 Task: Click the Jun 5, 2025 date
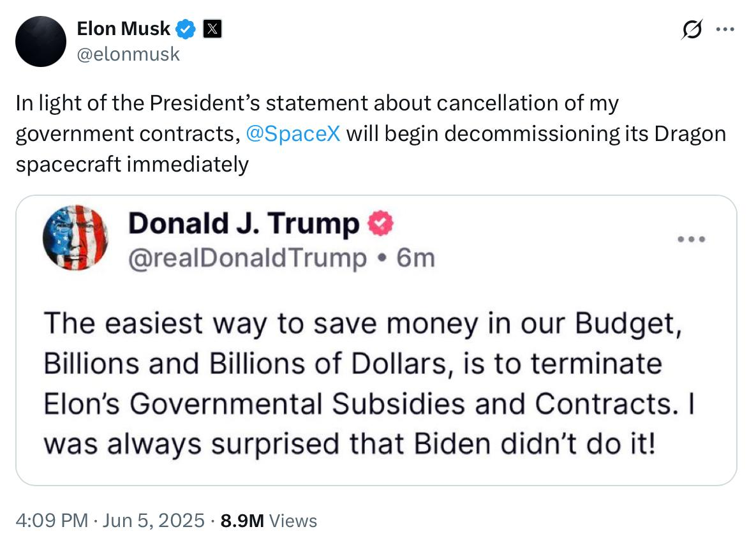coord(154,521)
